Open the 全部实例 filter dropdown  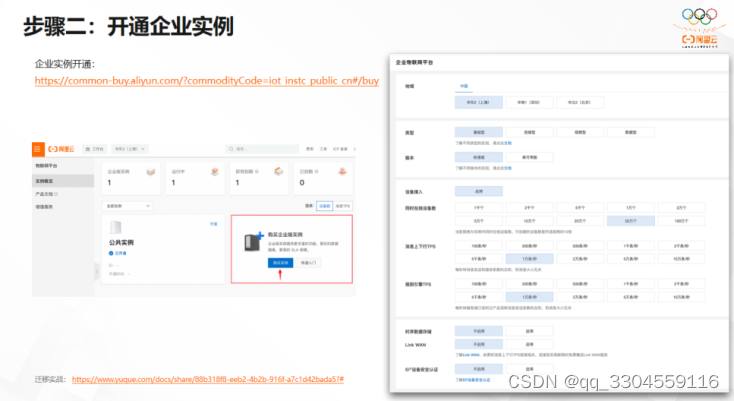tap(127, 206)
